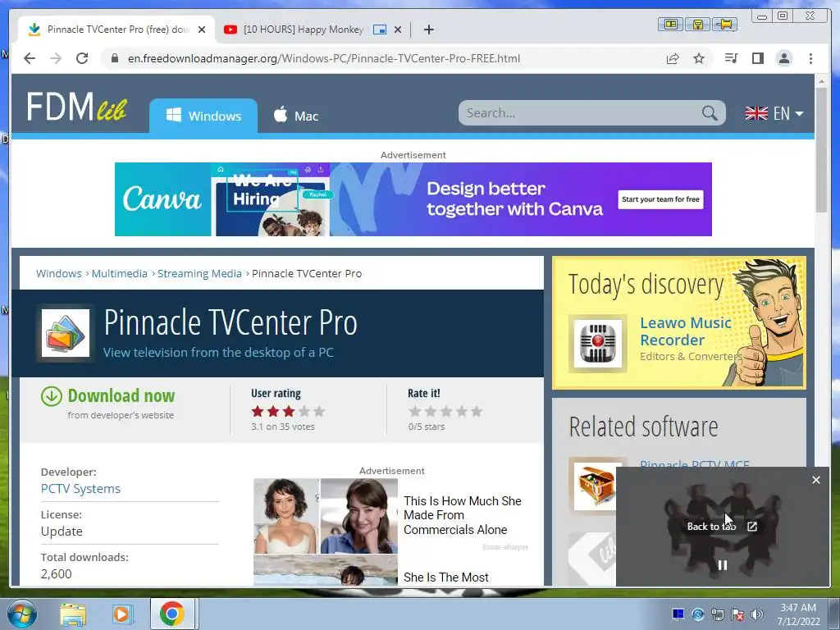Viewport: 840px width, 630px height.
Task: Rate the app one star
Action: click(414, 412)
